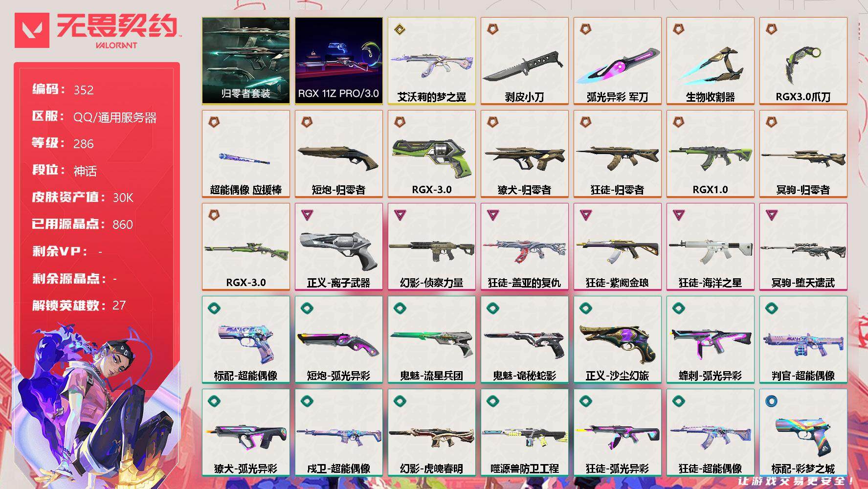Click the 皮肤资产值 30K label

point(83,197)
